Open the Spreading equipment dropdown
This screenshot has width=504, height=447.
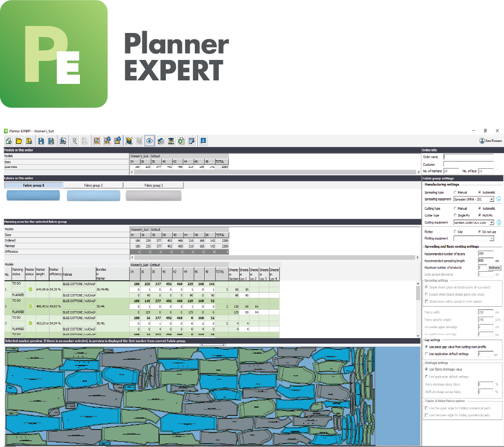coord(492,199)
